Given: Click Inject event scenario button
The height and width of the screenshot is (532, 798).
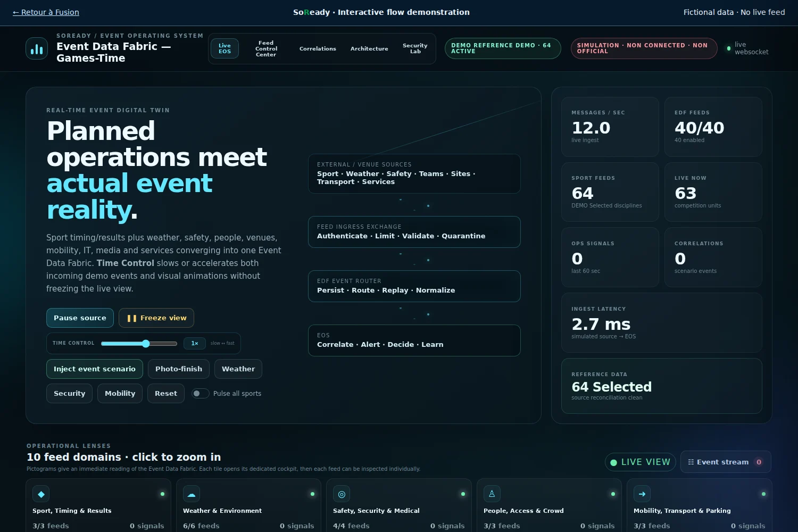Looking at the screenshot, I should (95, 369).
